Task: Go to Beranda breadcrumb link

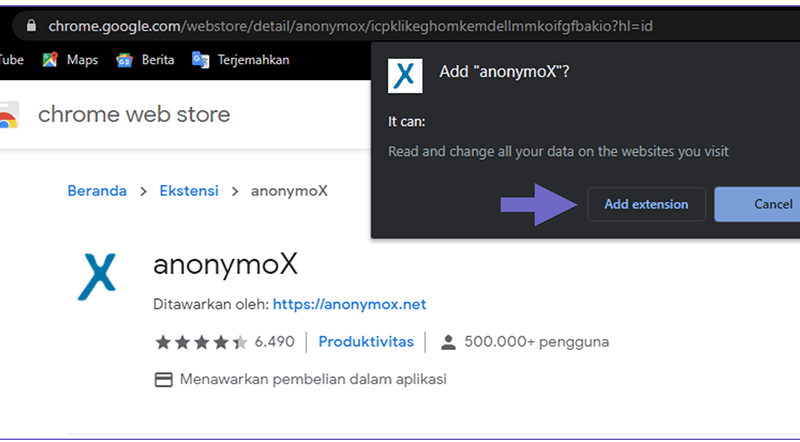Action: pos(97,191)
